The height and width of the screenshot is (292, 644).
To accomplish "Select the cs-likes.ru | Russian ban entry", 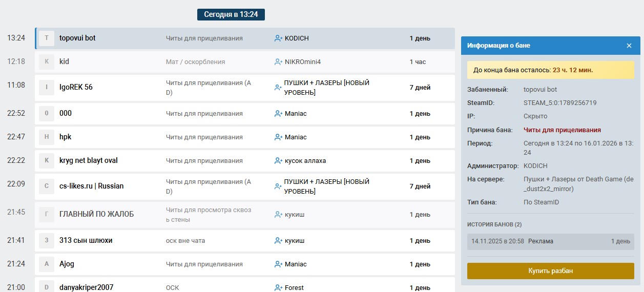I will tap(244, 186).
